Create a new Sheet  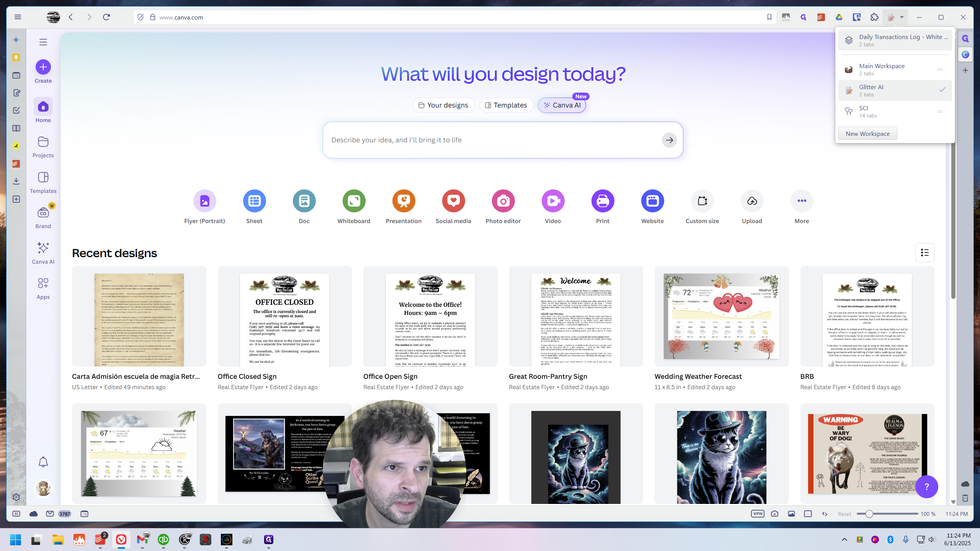254,207
